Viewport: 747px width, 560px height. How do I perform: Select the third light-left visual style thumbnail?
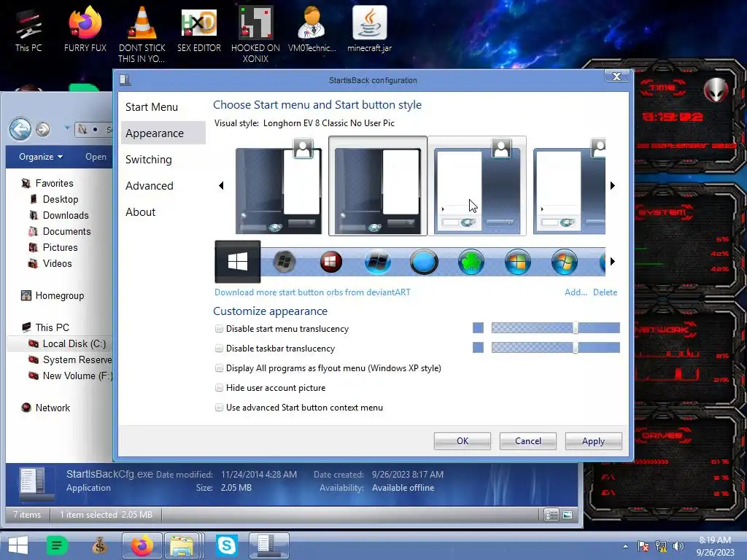point(477,186)
